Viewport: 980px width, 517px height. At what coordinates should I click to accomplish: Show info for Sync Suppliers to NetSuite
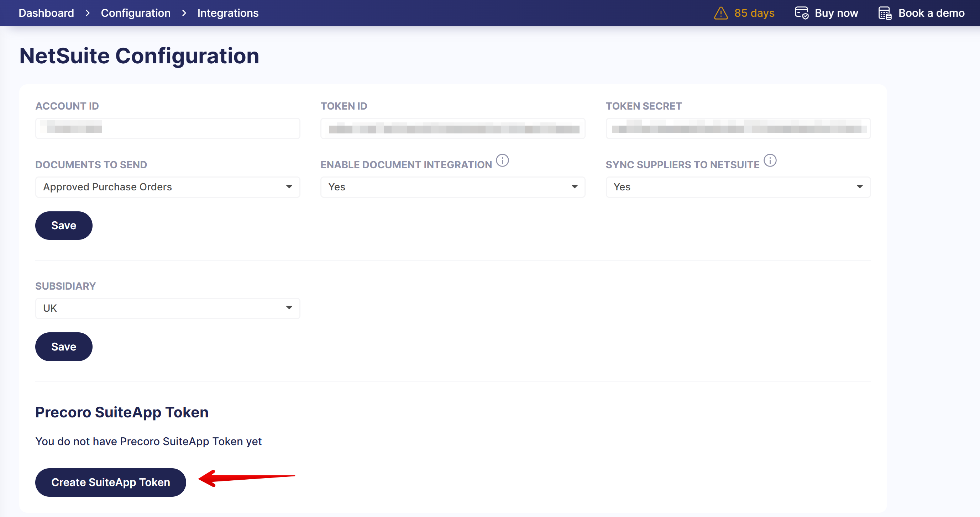770,160
